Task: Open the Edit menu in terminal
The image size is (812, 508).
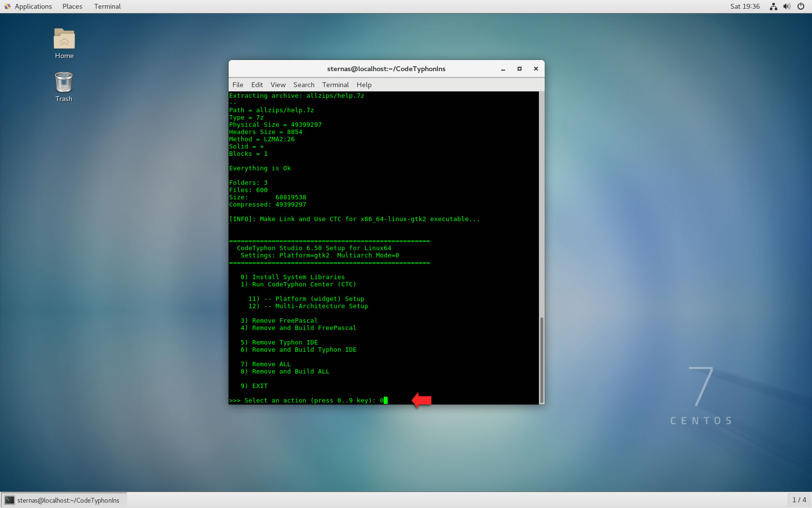Action: [x=257, y=85]
